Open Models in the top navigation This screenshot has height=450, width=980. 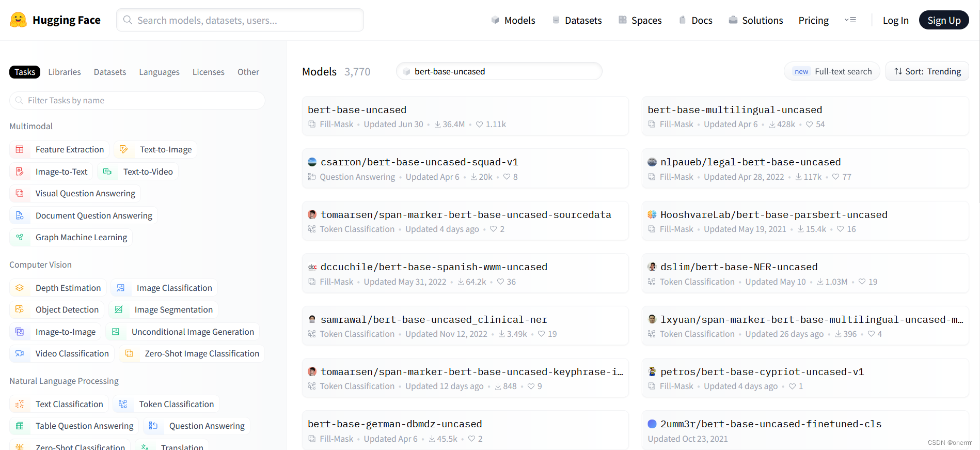click(513, 20)
